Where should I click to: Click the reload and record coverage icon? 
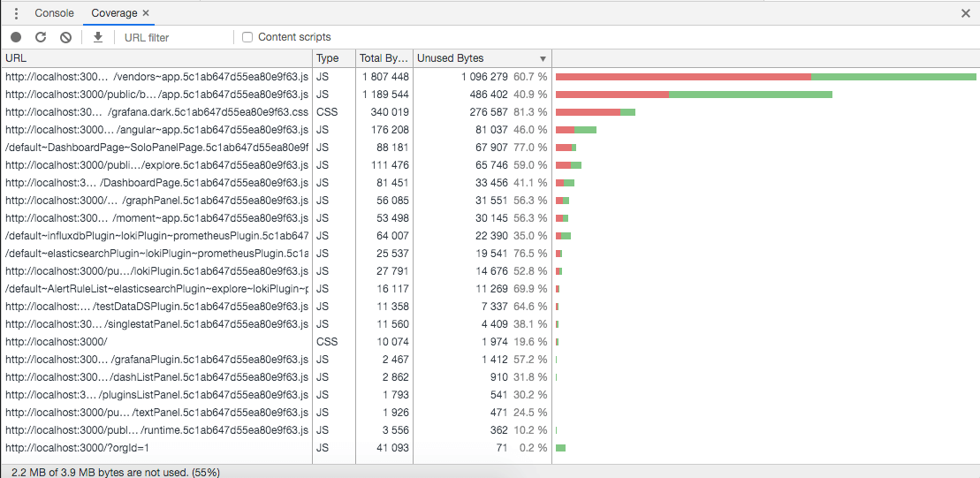pyautogui.click(x=41, y=37)
